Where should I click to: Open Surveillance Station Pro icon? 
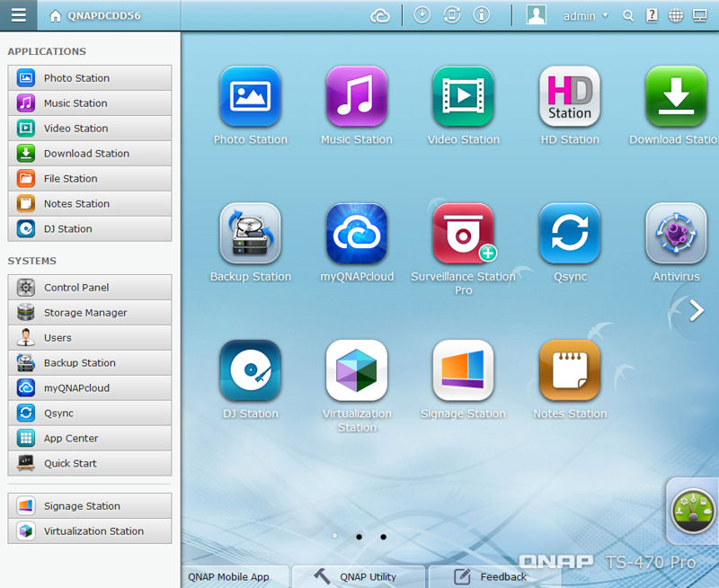pyautogui.click(x=463, y=234)
